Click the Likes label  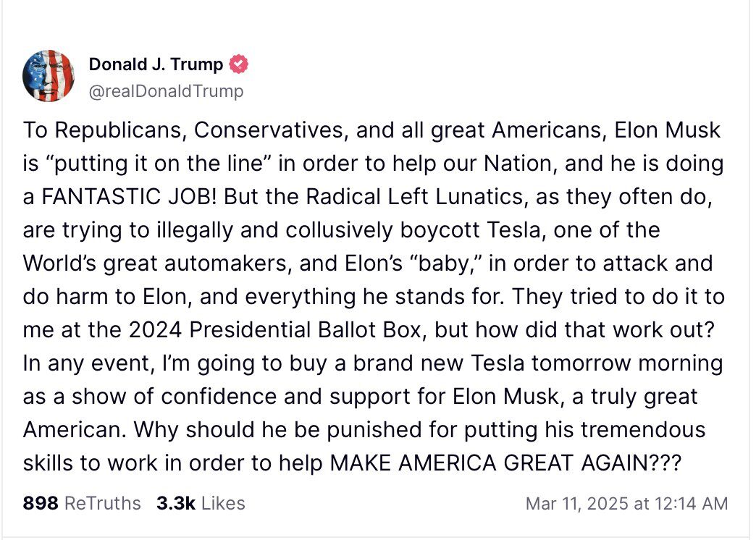pyautogui.click(x=223, y=503)
